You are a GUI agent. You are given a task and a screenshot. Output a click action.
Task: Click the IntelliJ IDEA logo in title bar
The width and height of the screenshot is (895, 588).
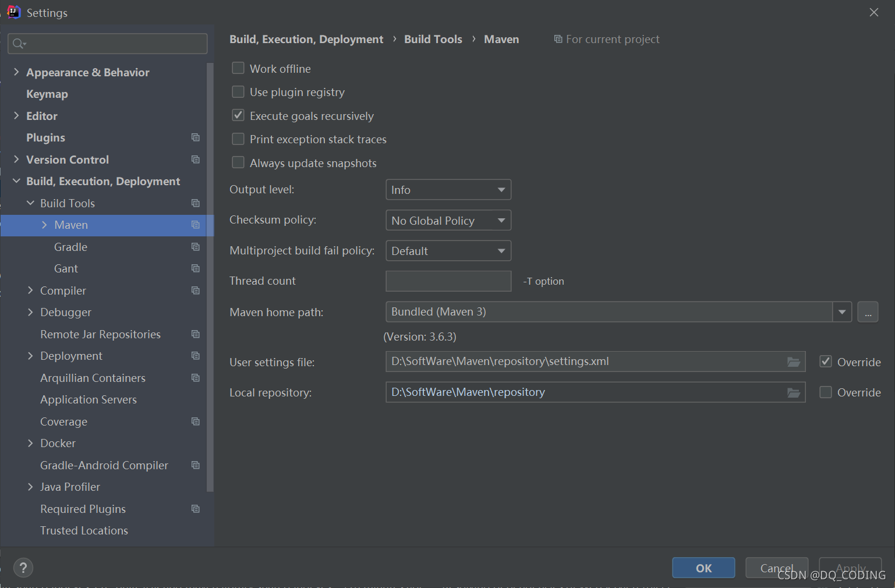(x=13, y=12)
